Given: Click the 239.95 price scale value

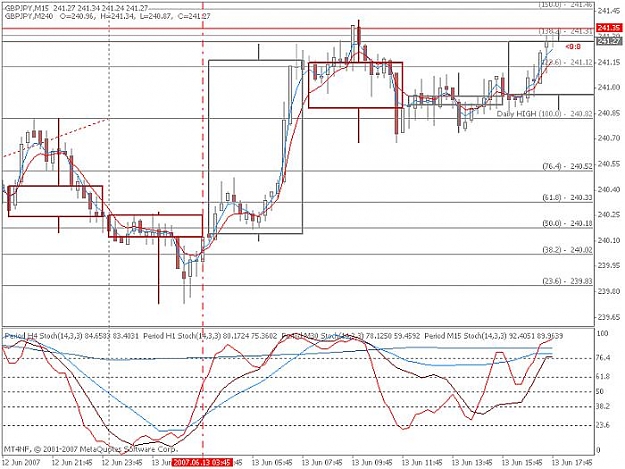Looking at the screenshot, I should [609, 266].
